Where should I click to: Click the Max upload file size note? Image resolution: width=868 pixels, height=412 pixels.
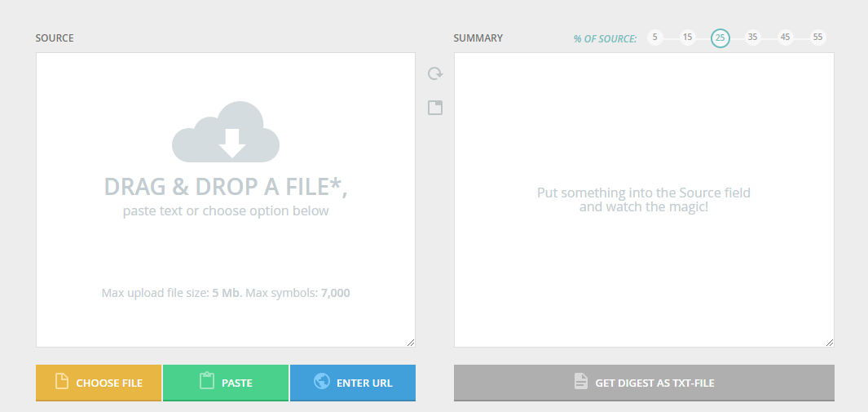tap(226, 293)
